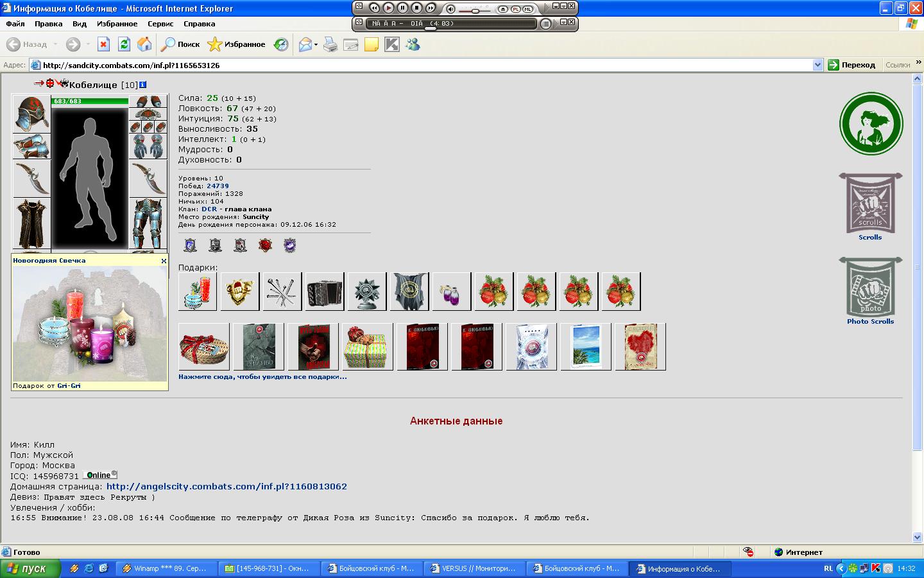
Task: Click the Stop loading page icon
Action: (103, 44)
